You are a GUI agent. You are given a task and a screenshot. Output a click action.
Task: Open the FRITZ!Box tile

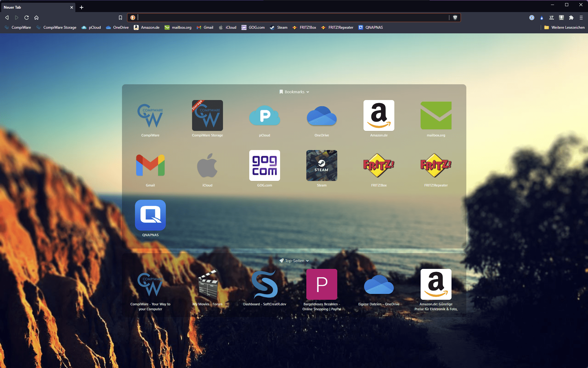(379, 169)
